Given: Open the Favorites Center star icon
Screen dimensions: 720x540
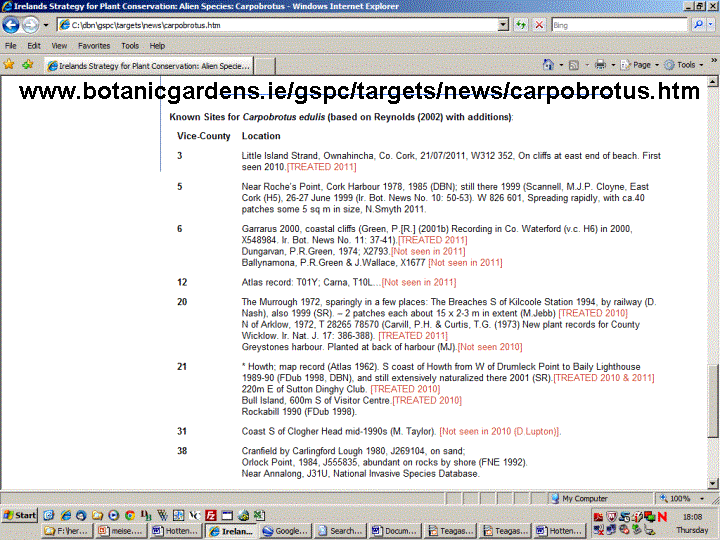Looking at the screenshot, I should coord(9,65).
